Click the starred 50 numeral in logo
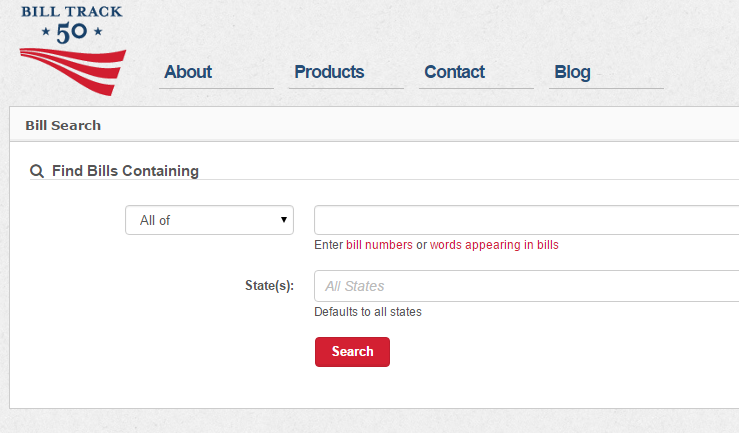The image size is (739, 433). (72, 33)
